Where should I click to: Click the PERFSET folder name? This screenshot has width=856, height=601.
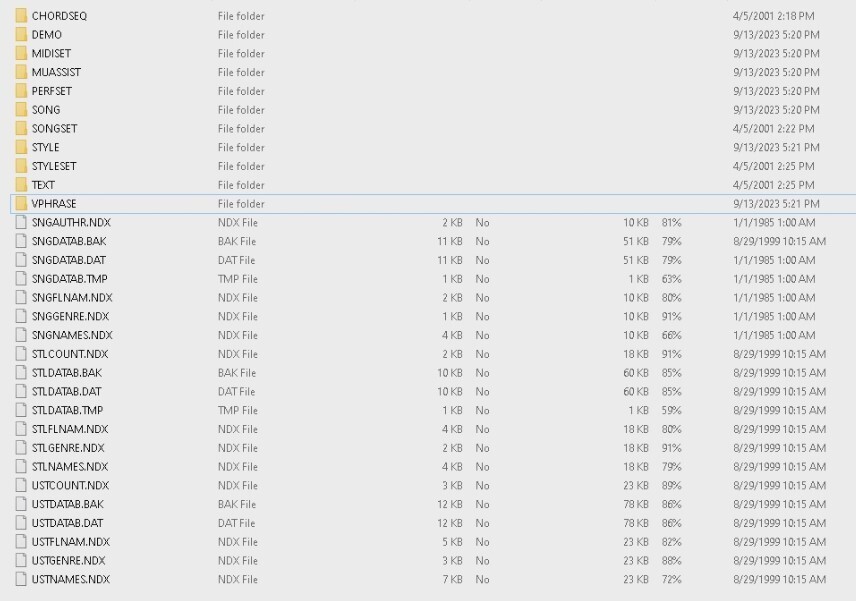coord(51,91)
